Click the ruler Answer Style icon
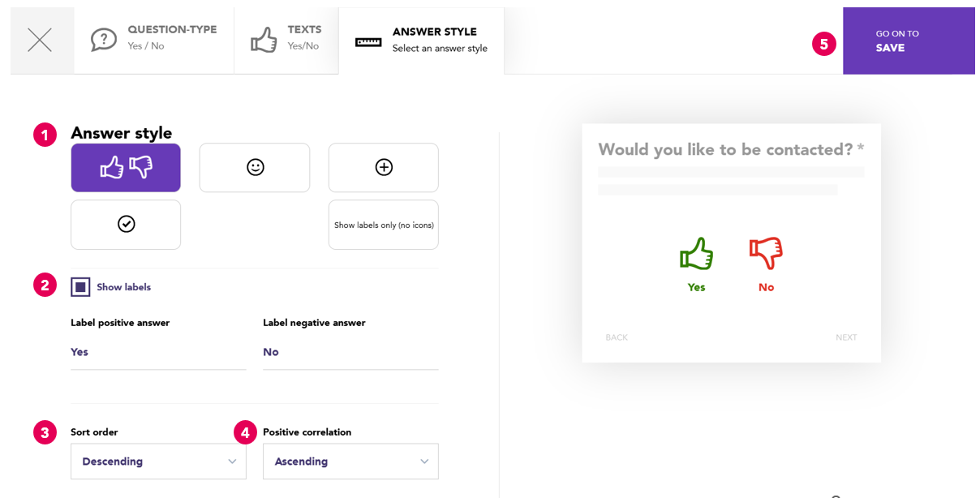Image resolution: width=980 pixels, height=498 pixels. pos(368,41)
